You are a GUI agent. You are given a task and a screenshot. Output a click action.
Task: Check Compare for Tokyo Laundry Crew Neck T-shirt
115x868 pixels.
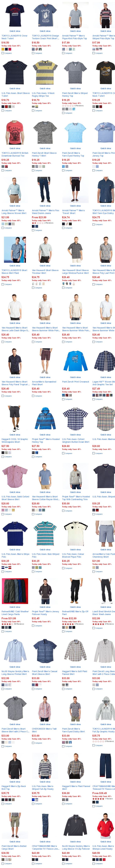[3, 53]
